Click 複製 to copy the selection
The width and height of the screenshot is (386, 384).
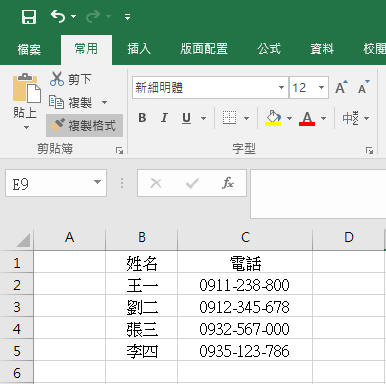(70, 102)
